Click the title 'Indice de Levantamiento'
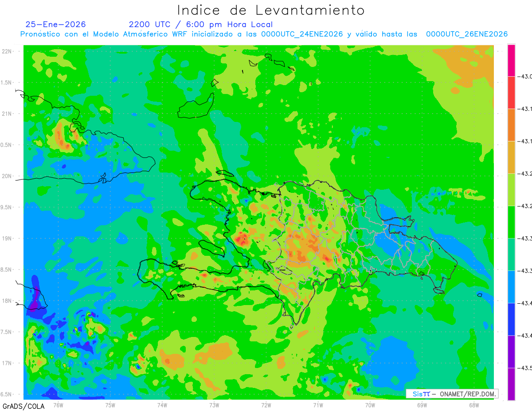Screen dimensions: 532x411 [x=271, y=10]
